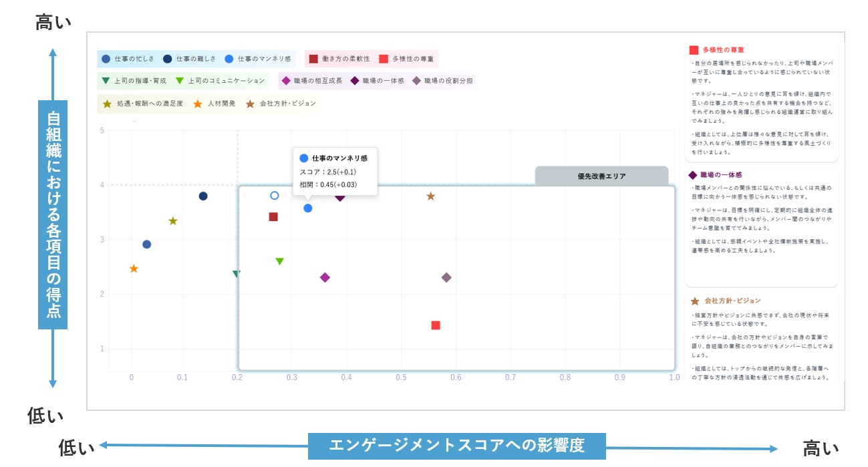This screenshot has width=868, height=467.
Task: Select the olive star data point in the plot
Action: pos(173,221)
